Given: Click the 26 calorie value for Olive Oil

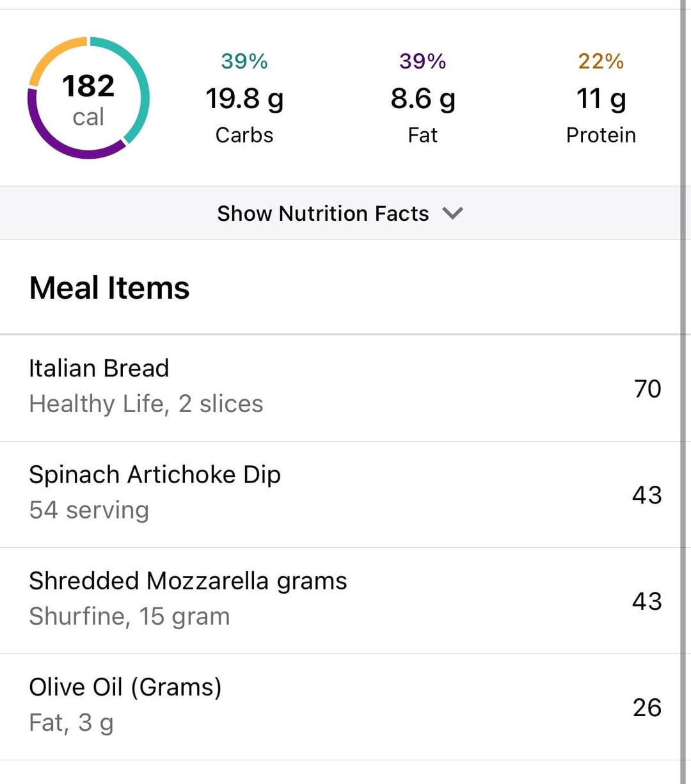Looking at the screenshot, I should [647, 707].
